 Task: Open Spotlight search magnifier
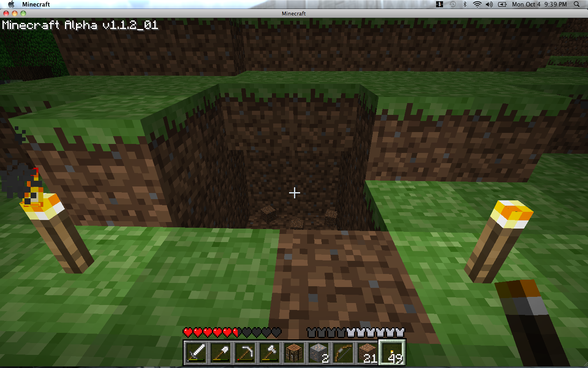(x=577, y=4)
